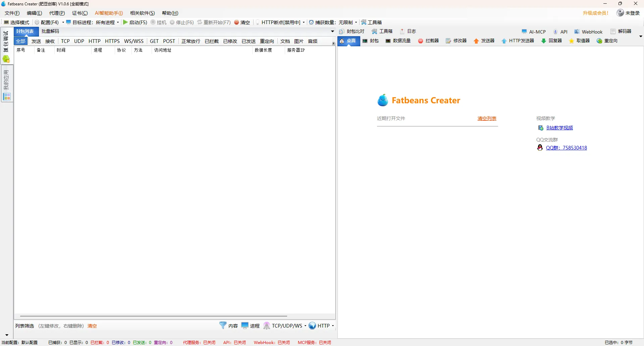The image size is (644, 346).
Task: Click the 内容 filter funnel icon
Action: 223,326
